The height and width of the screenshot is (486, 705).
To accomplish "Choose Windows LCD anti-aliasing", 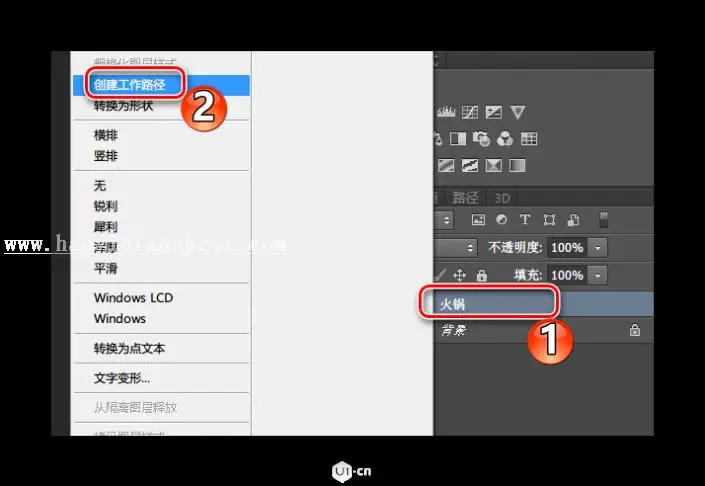I will click(161, 298).
